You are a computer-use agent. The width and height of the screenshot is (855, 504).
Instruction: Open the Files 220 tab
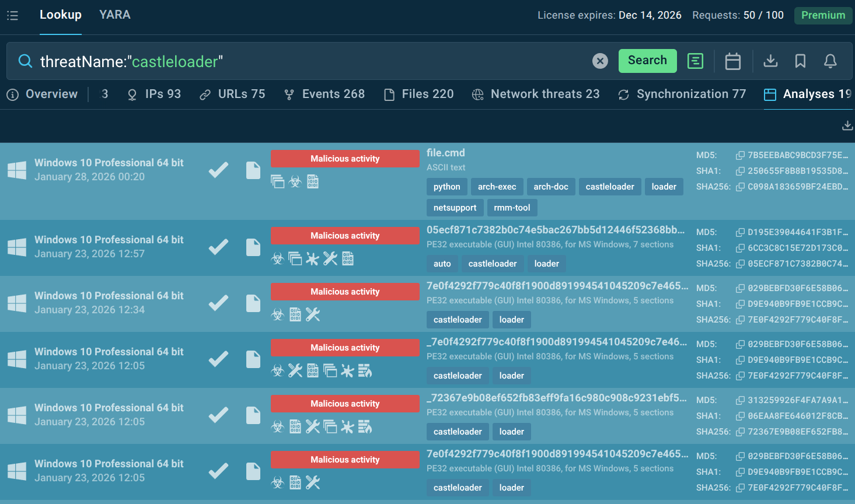point(418,94)
